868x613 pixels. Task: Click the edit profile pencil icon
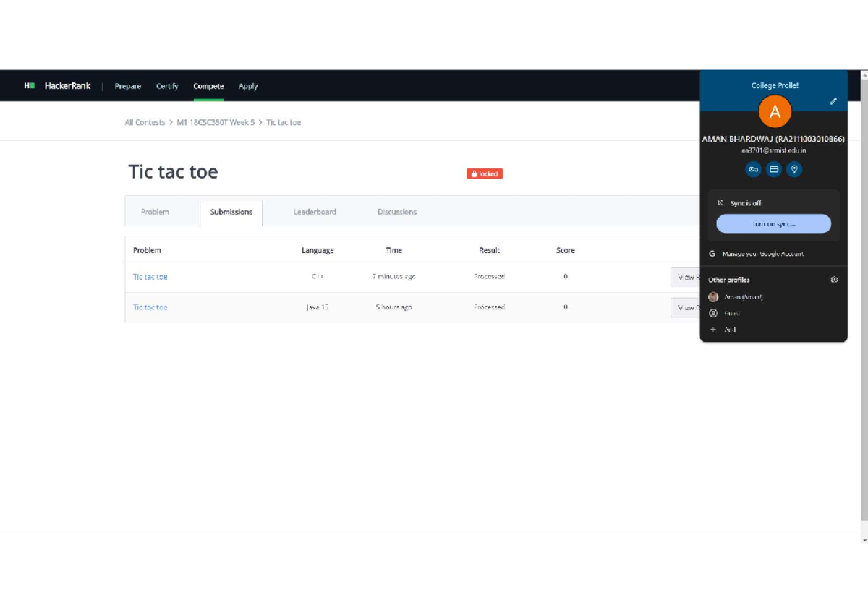(833, 102)
